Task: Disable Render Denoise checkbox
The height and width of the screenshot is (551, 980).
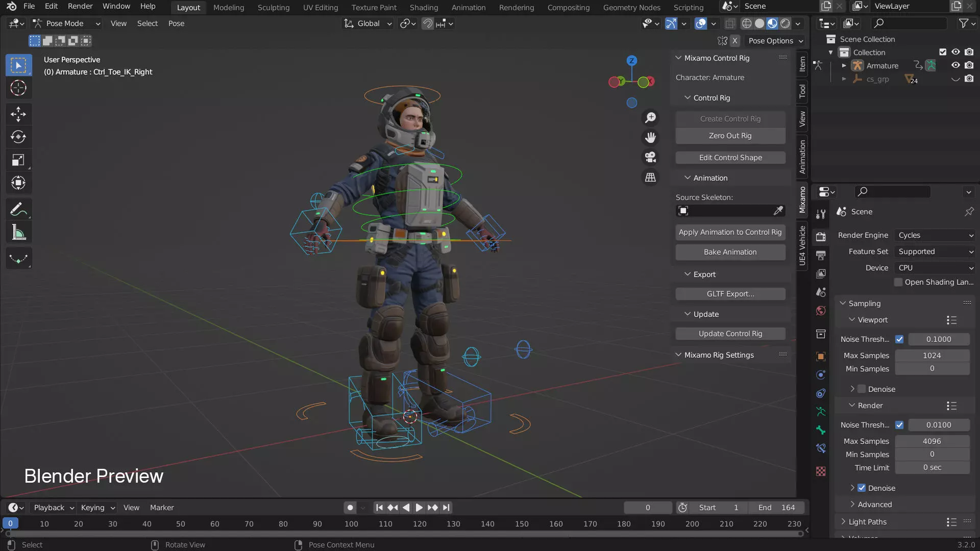Action: tap(862, 488)
